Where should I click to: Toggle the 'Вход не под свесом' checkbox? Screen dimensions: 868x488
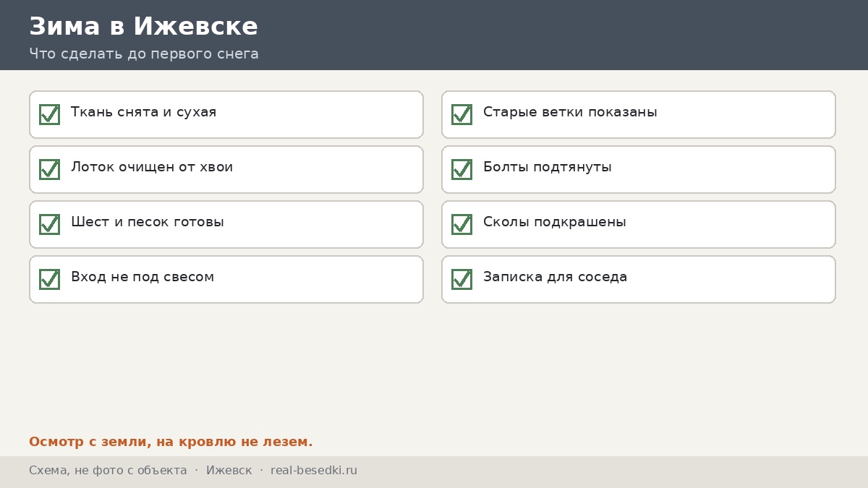click(49, 279)
